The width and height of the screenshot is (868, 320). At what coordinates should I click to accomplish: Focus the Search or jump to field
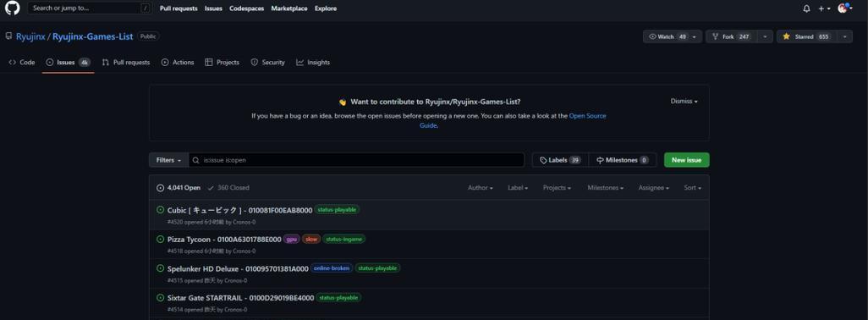[90, 8]
